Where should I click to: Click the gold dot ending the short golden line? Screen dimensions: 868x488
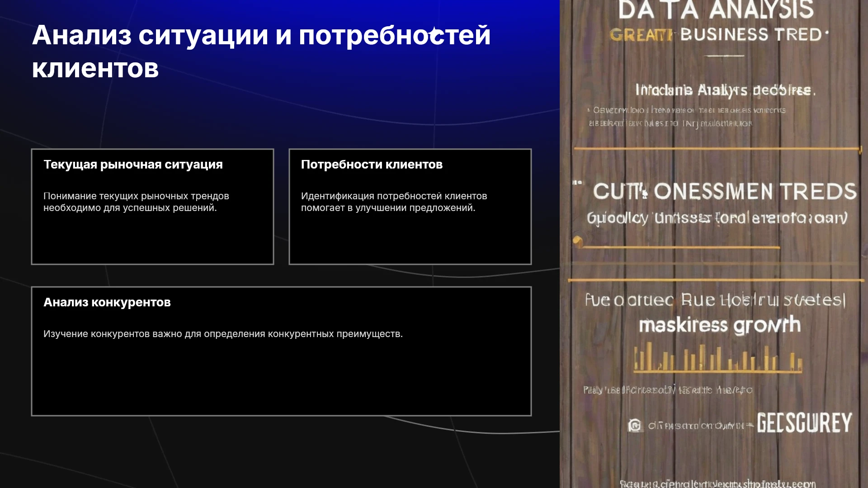click(x=577, y=240)
